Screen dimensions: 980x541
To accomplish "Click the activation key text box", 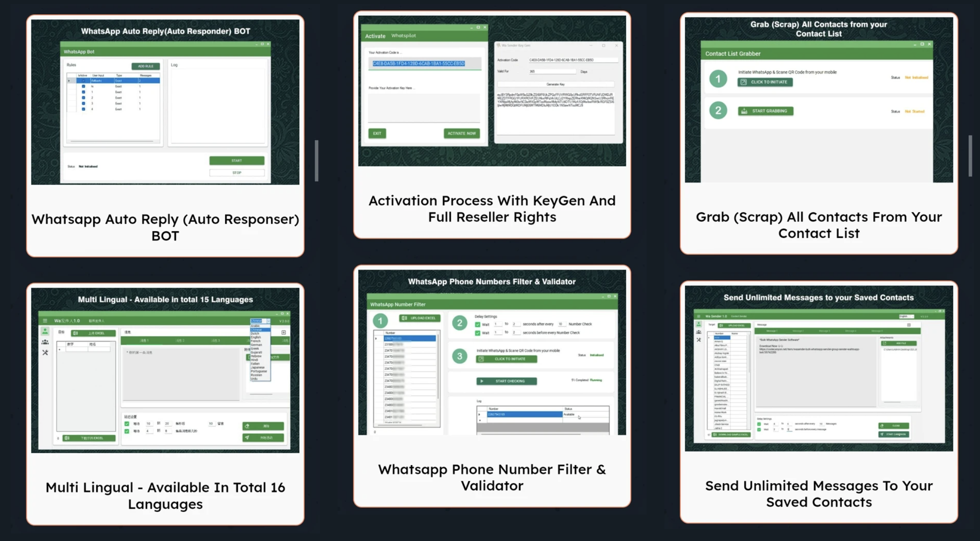I will coord(424,107).
